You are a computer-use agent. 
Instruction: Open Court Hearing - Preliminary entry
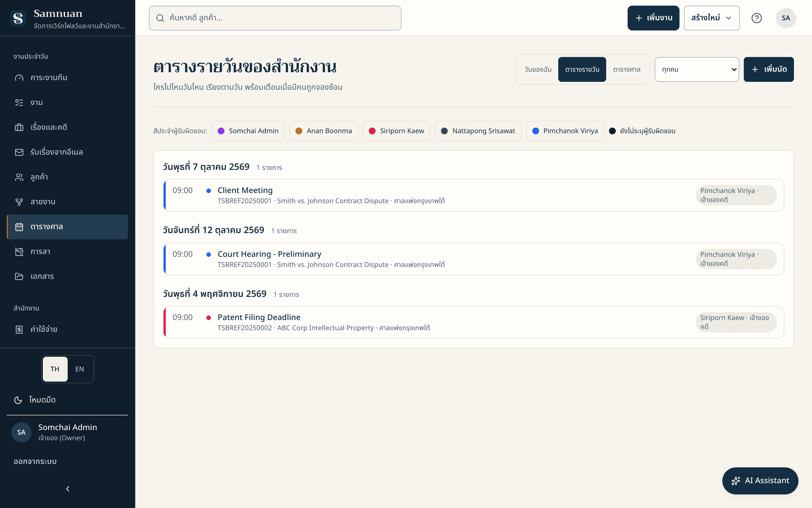coord(473,259)
